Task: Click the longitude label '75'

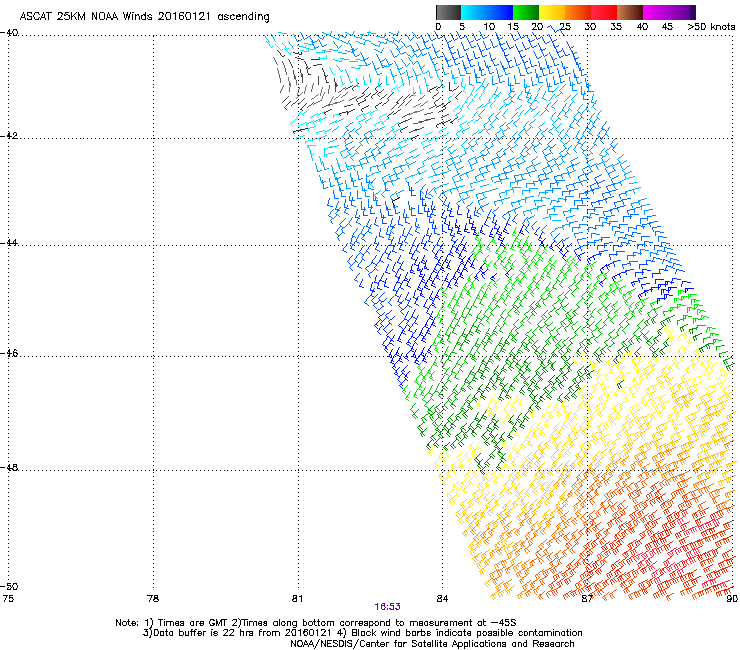Action: [x=8, y=599]
